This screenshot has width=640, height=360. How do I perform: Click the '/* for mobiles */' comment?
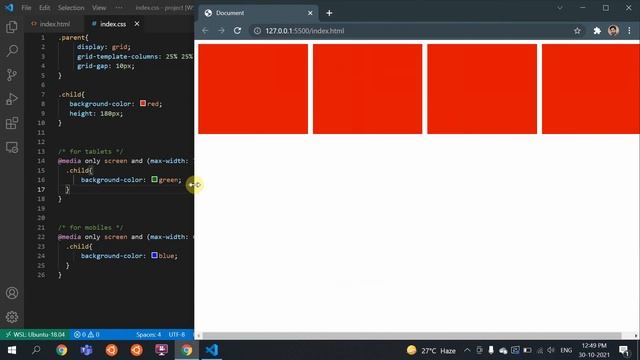[90, 227]
